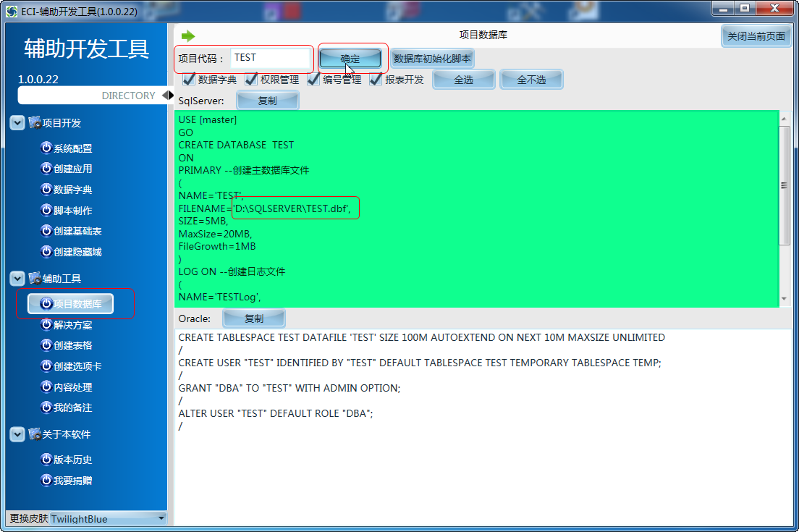Click the 全选 button

point(464,80)
